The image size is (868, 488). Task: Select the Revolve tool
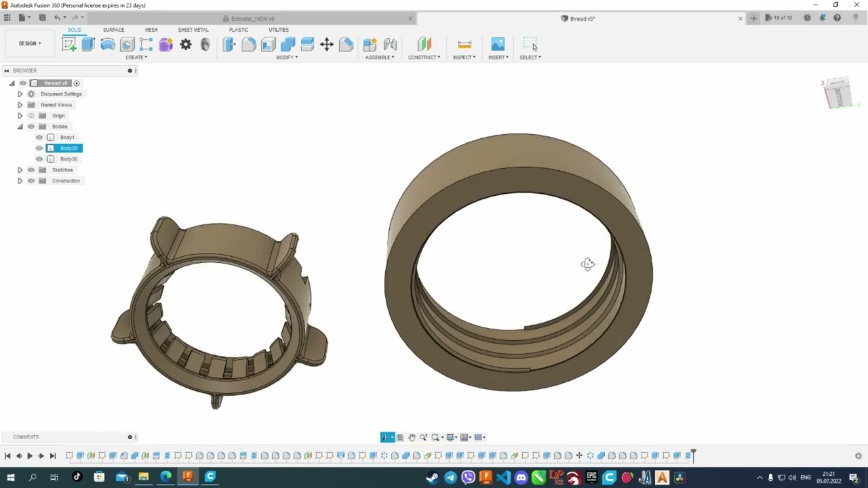pos(108,45)
